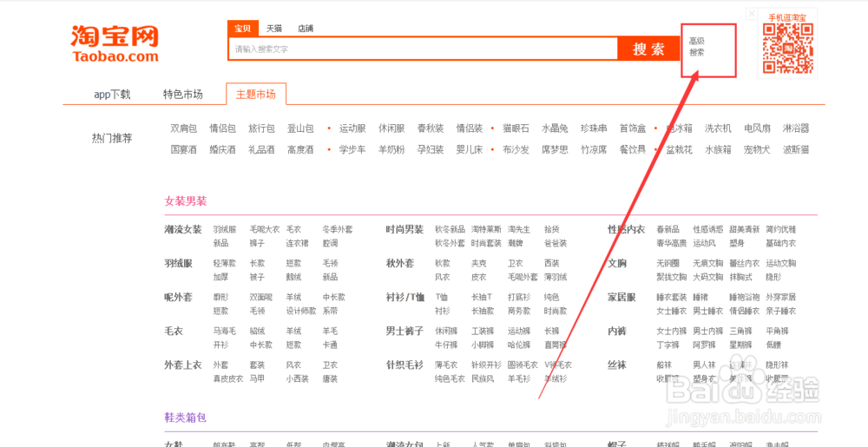Screen dimensions: 868x447
Task: Click the Taobao.com logo
Action: (114, 43)
